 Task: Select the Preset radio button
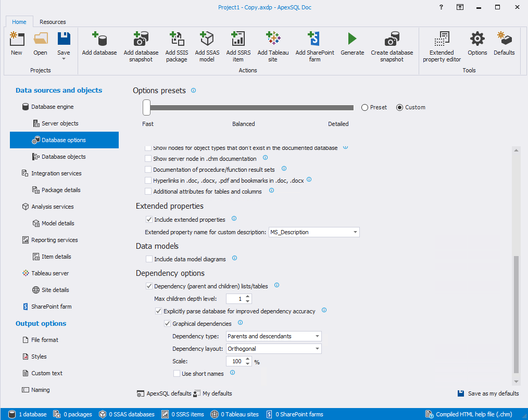[x=364, y=107]
